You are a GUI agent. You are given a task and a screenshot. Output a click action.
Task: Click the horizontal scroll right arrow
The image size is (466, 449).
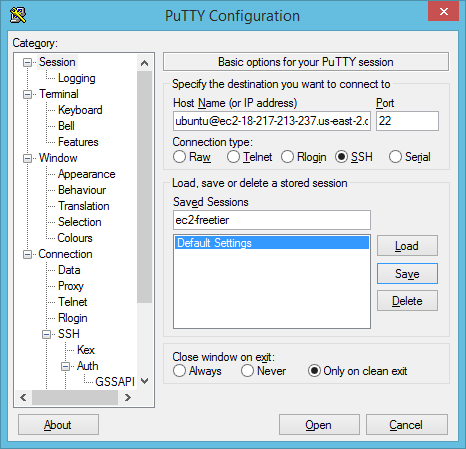point(128,397)
